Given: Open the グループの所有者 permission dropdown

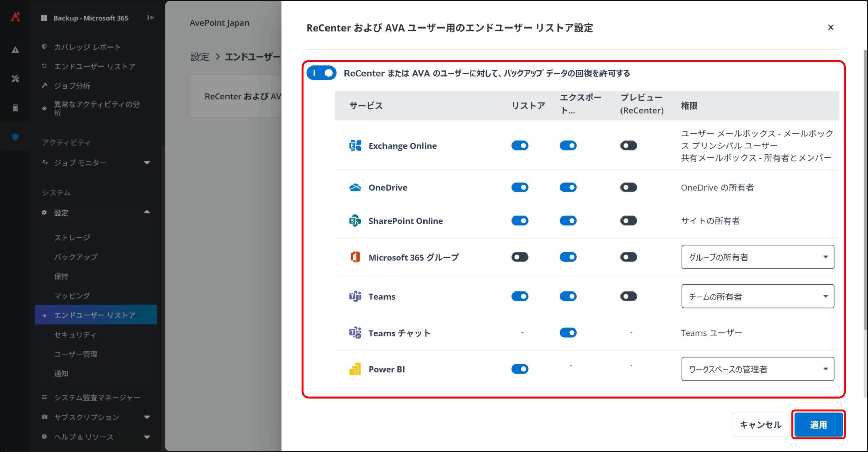Looking at the screenshot, I should (757, 257).
